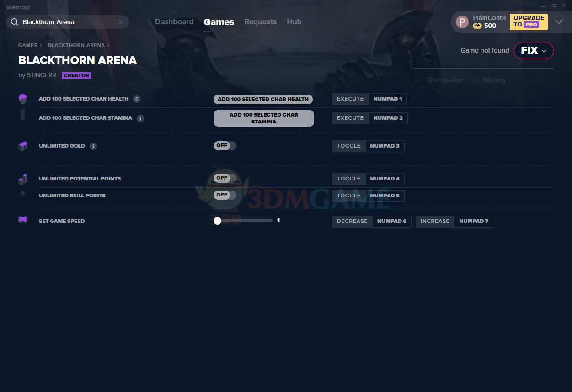
Task: Click the CREATOR badge
Action: (x=76, y=75)
